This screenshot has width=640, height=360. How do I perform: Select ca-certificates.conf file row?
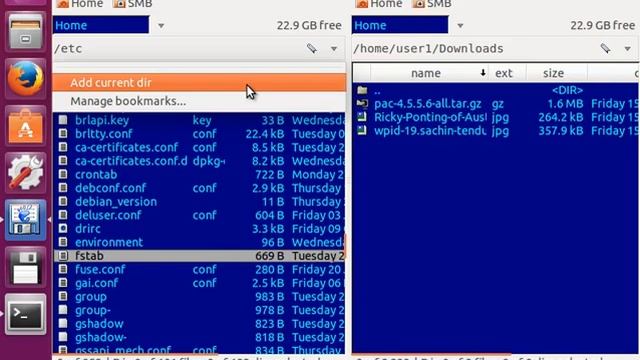199,147
